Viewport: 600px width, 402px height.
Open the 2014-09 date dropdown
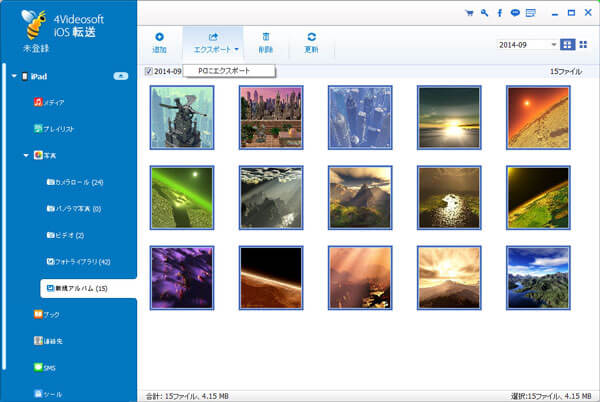pyautogui.click(x=527, y=45)
